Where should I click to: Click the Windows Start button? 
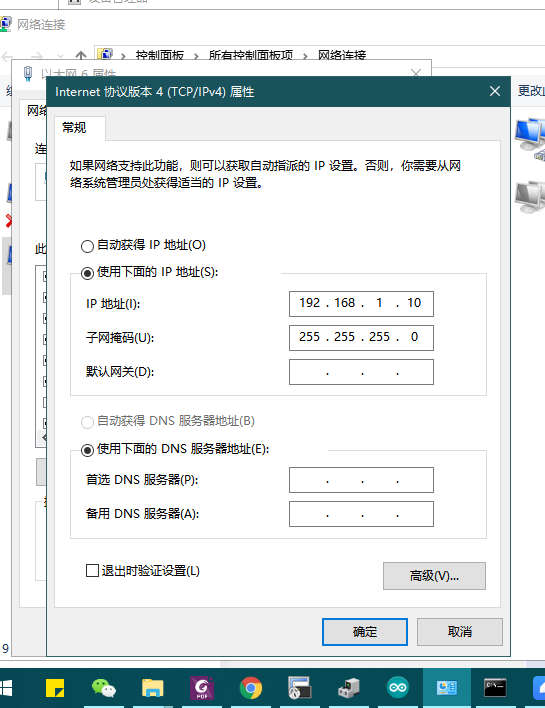6,688
